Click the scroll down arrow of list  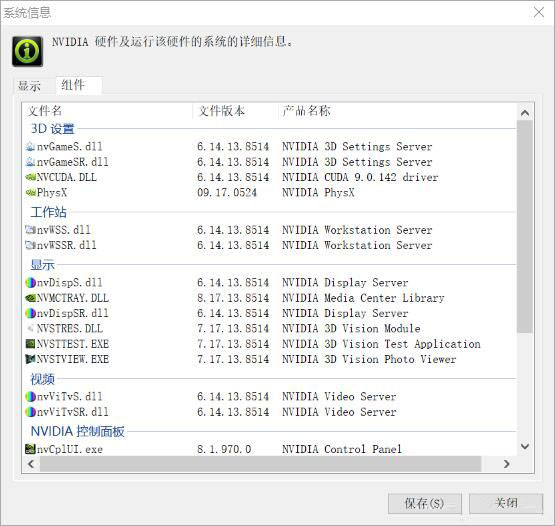(x=525, y=446)
